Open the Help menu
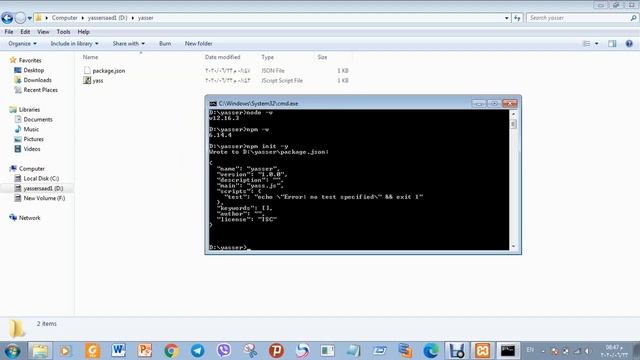 pos(83,31)
